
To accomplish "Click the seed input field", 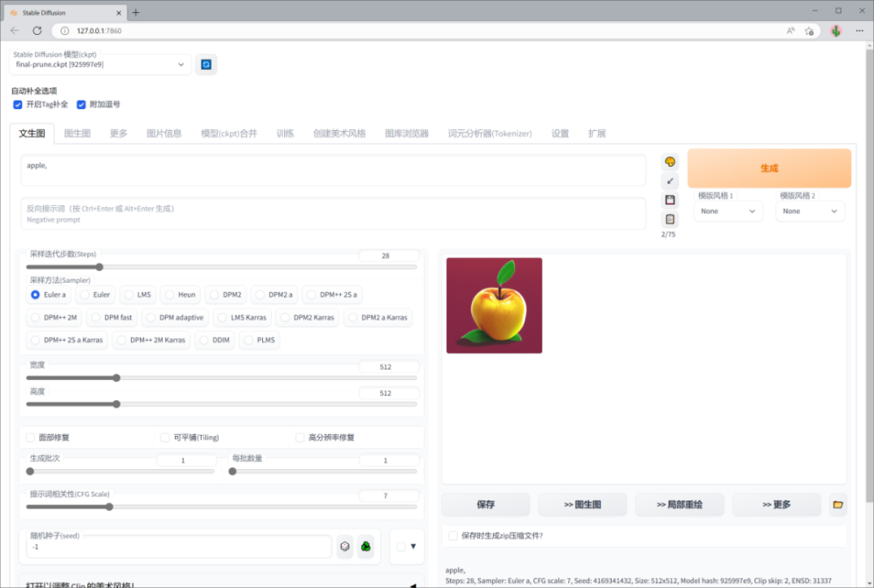I will point(179,547).
